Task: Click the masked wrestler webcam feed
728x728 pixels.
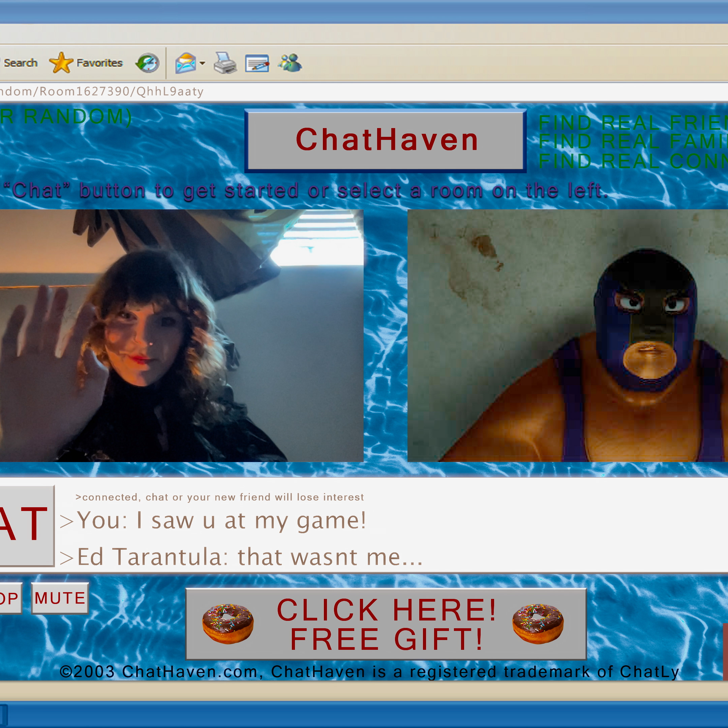Action: [568, 336]
